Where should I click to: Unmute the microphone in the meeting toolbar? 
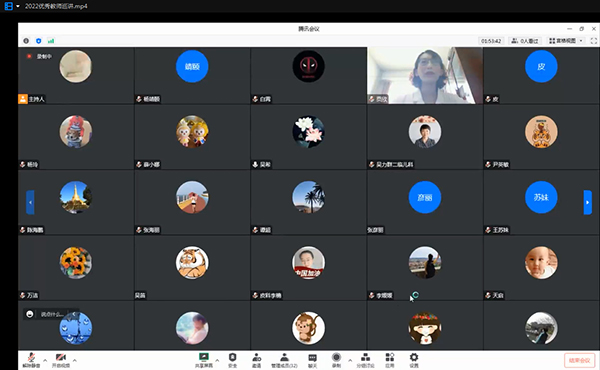tap(31, 360)
